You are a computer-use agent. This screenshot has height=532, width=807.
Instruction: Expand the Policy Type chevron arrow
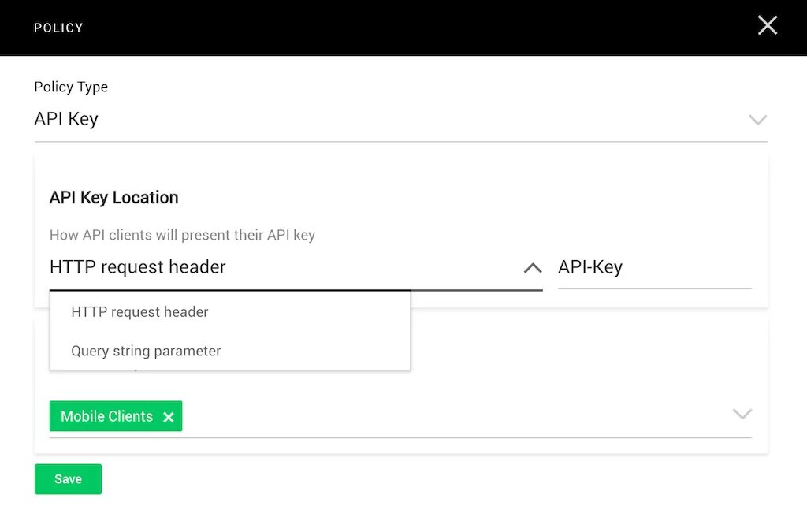pyautogui.click(x=757, y=120)
